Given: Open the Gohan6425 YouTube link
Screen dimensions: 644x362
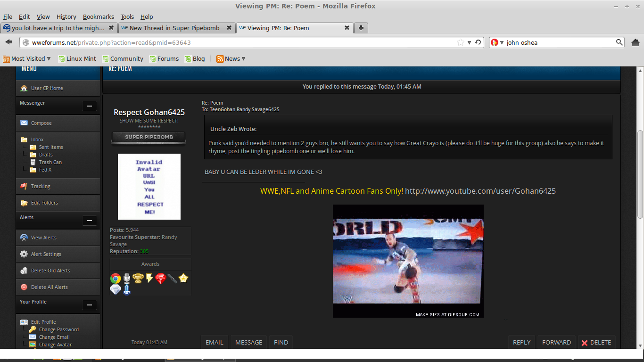Looking at the screenshot, I should [x=480, y=191].
